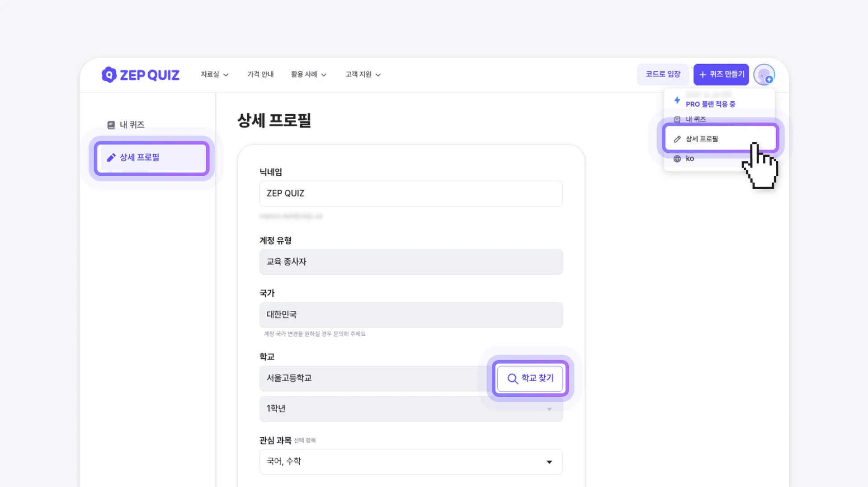Click the plus icon in 퀴즈 만들기
The height and width of the screenshot is (487, 868).
pyautogui.click(x=703, y=74)
